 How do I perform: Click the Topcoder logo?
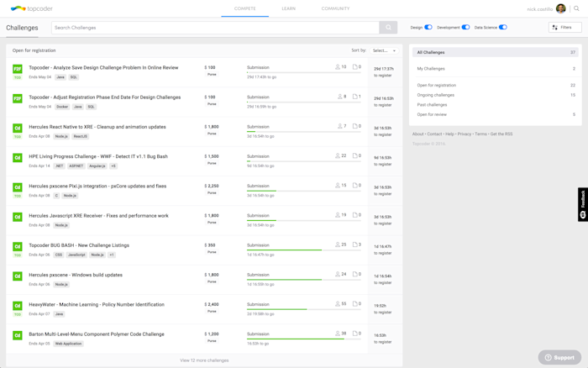click(32, 8)
